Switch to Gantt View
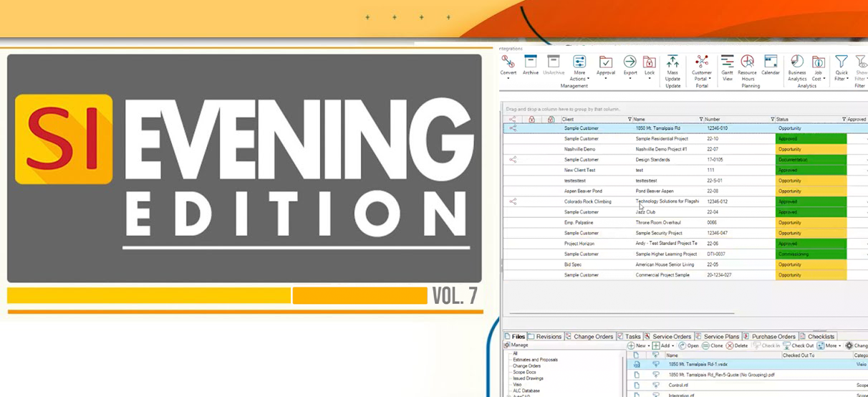 tap(728, 68)
